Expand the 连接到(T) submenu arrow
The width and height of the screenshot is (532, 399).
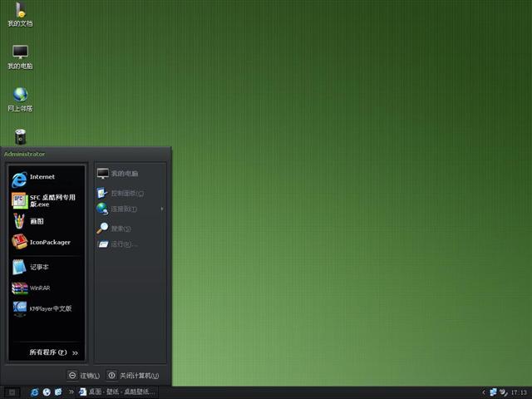click(x=162, y=209)
